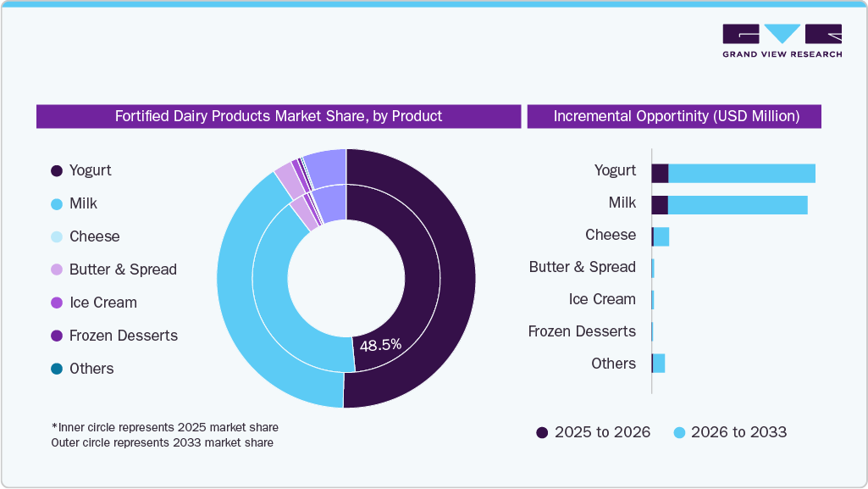Click the Grand View Research logo

[x=782, y=41]
